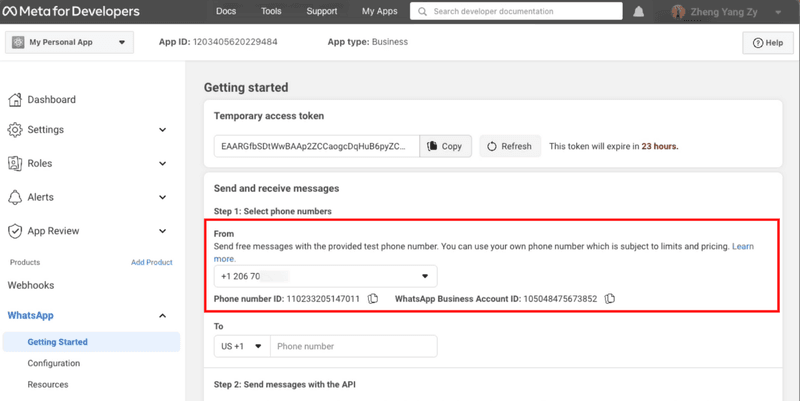Copy the temporary access token
The width and height of the screenshot is (800, 401).
coord(445,146)
